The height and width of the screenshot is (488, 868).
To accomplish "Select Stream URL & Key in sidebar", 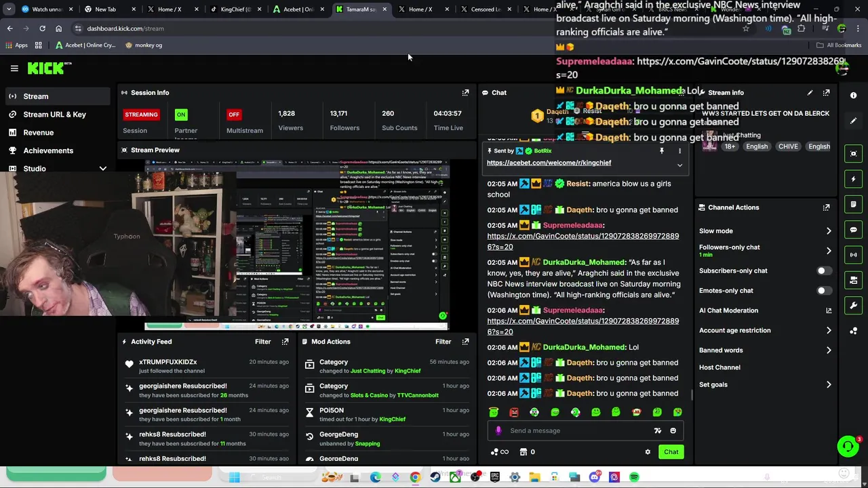I will click(56, 115).
